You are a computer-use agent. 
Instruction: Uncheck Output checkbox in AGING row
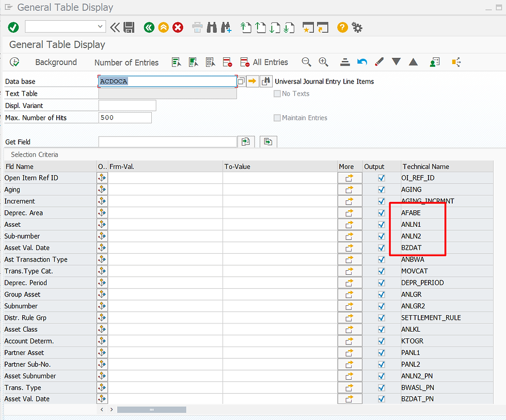tap(382, 190)
